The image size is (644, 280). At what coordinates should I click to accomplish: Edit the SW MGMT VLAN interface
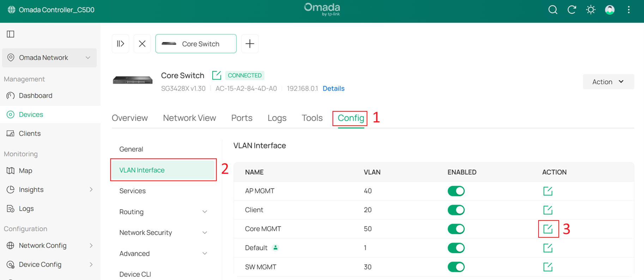click(x=548, y=267)
